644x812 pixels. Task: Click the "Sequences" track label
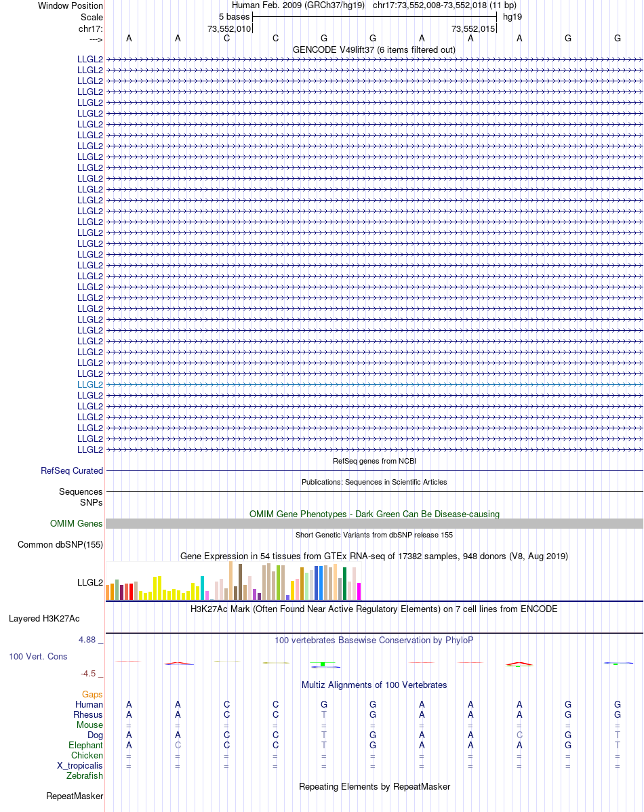81,491
